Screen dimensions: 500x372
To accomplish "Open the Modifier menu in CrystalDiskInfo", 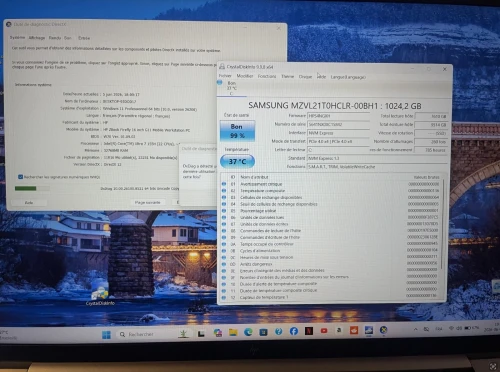I will click(x=245, y=76).
